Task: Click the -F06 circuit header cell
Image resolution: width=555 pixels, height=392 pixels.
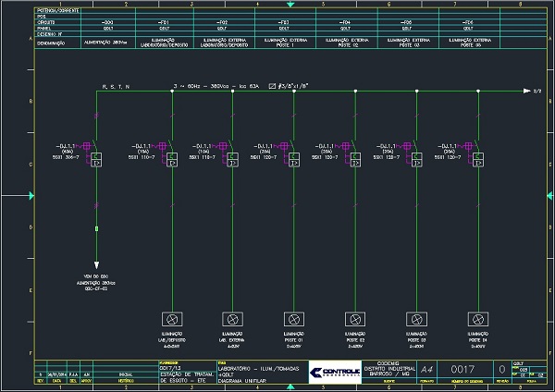Action: (x=467, y=19)
